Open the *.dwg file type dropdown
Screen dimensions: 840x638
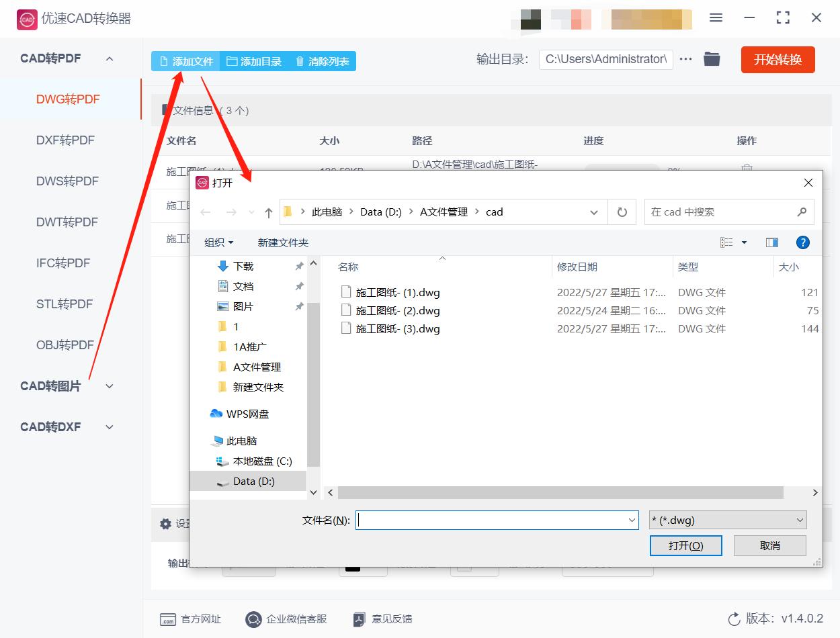(798, 520)
